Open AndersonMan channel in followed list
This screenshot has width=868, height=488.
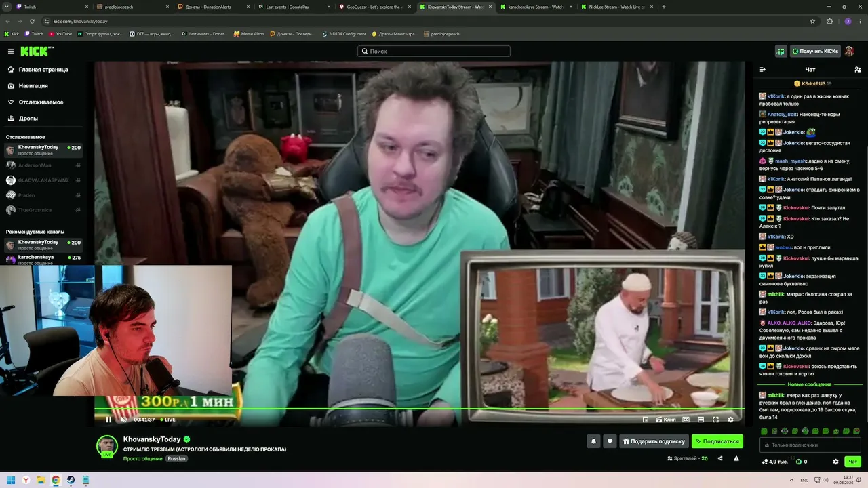point(43,165)
